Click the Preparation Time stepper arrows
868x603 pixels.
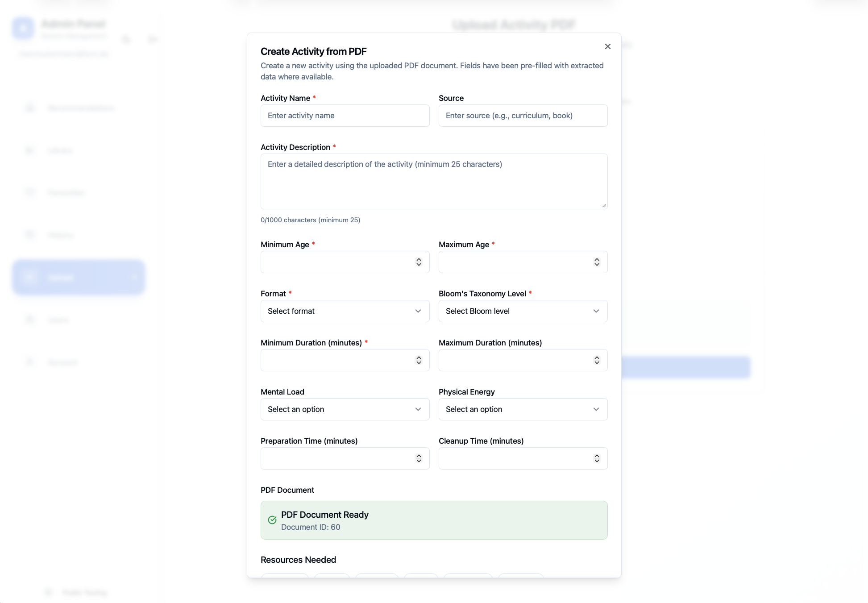[419, 458]
